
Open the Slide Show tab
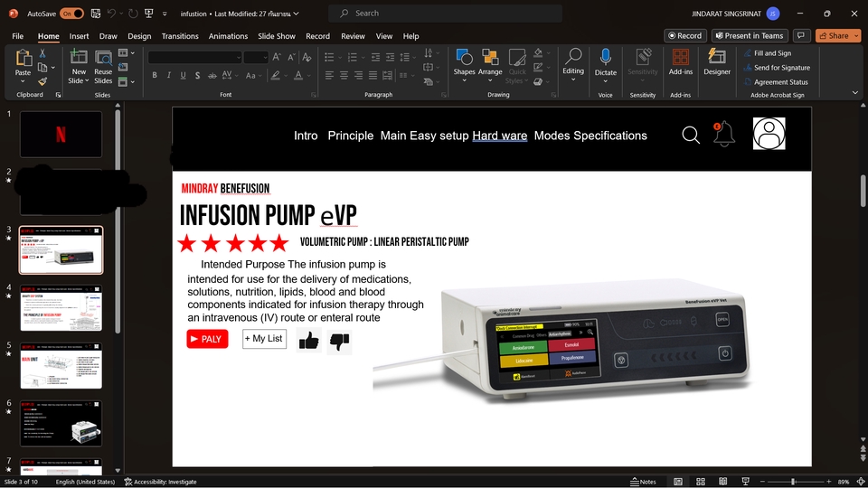click(x=277, y=36)
